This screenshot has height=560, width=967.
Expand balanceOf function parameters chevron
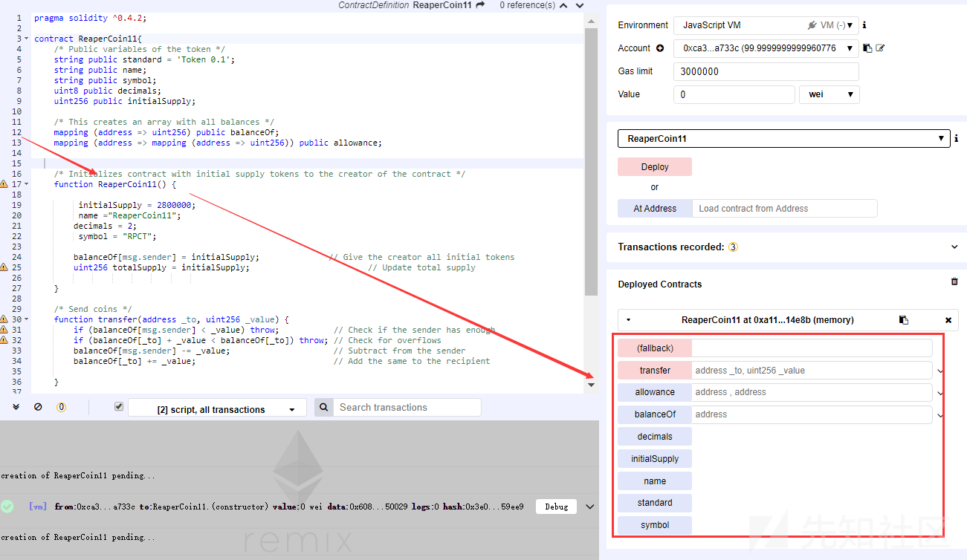(940, 415)
